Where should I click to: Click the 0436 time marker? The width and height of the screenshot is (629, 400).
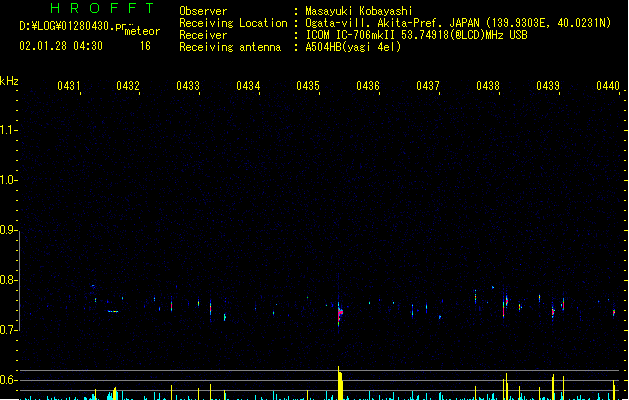[368, 86]
